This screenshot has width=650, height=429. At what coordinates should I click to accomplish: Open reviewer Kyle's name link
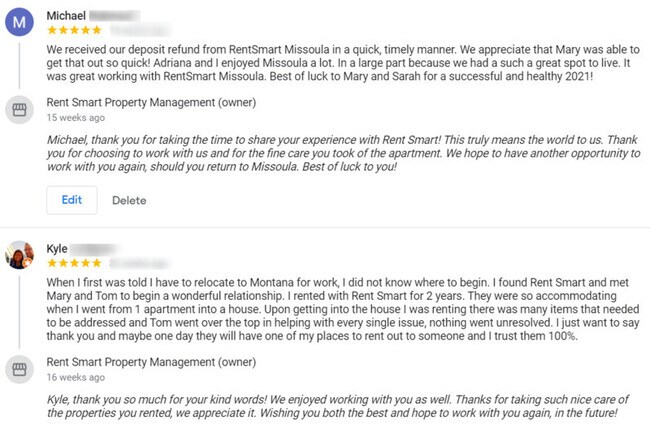(58, 248)
